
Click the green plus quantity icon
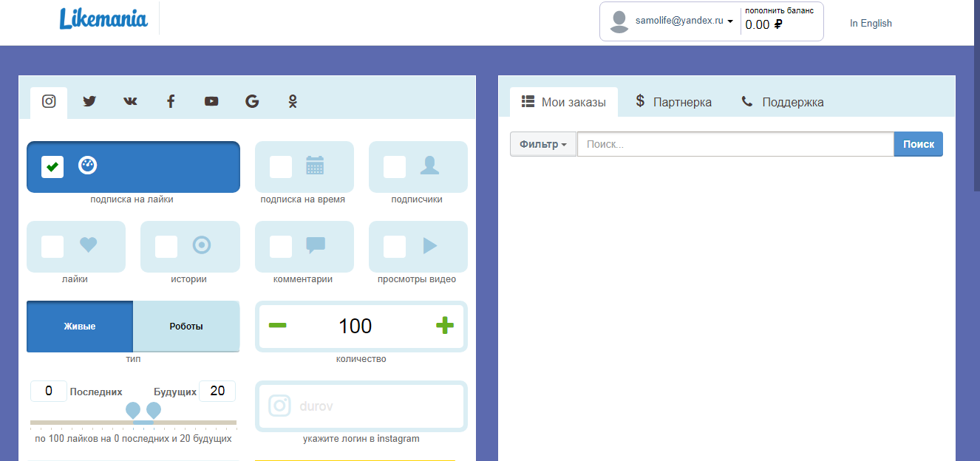click(445, 326)
